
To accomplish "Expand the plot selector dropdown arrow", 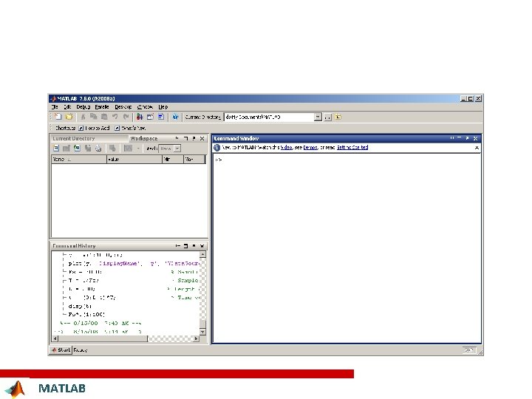I will (138, 149).
